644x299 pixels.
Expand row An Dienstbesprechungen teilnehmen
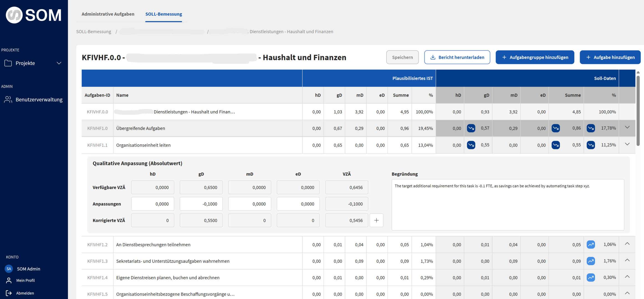(627, 244)
